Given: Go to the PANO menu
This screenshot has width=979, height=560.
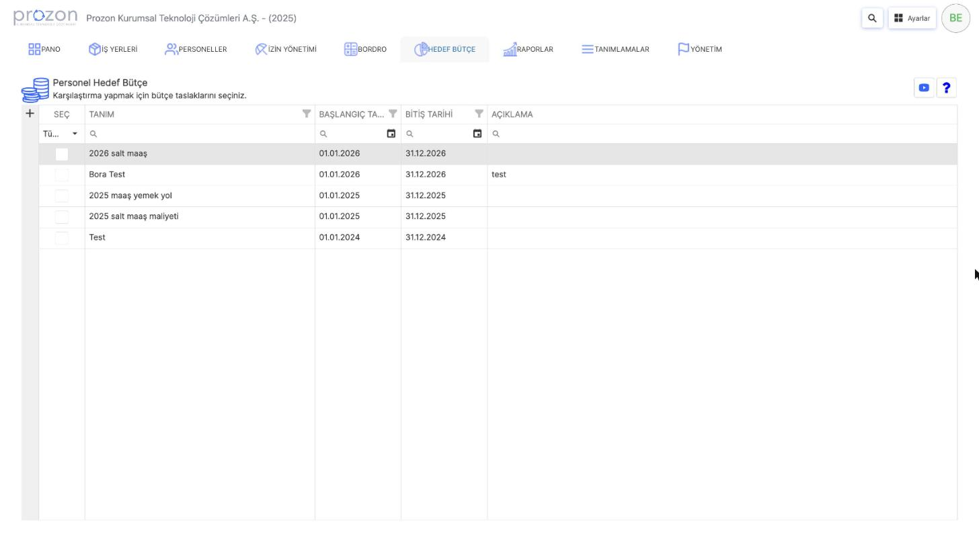Looking at the screenshot, I should pyautogui.click(x=44, y=49).
